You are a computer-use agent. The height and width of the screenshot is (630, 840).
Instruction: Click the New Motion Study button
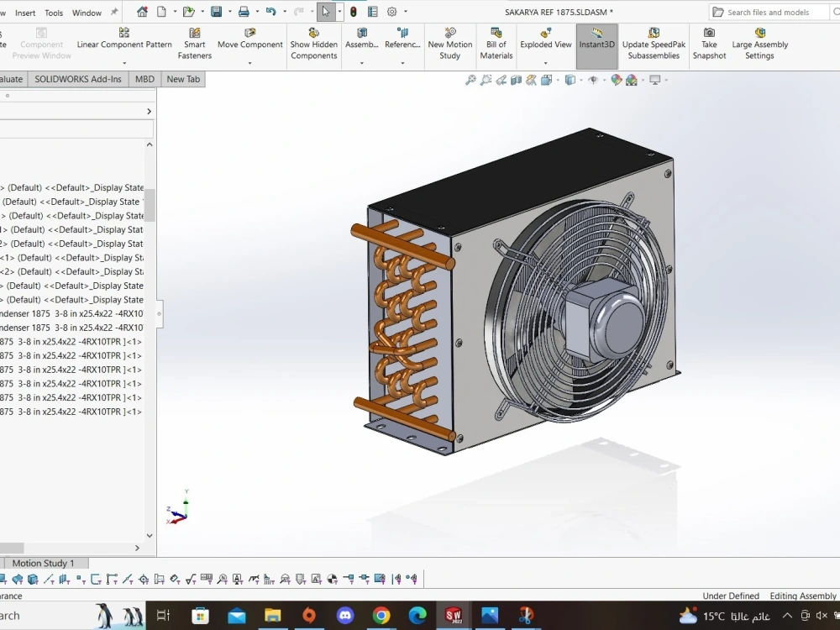coord(449,46)
